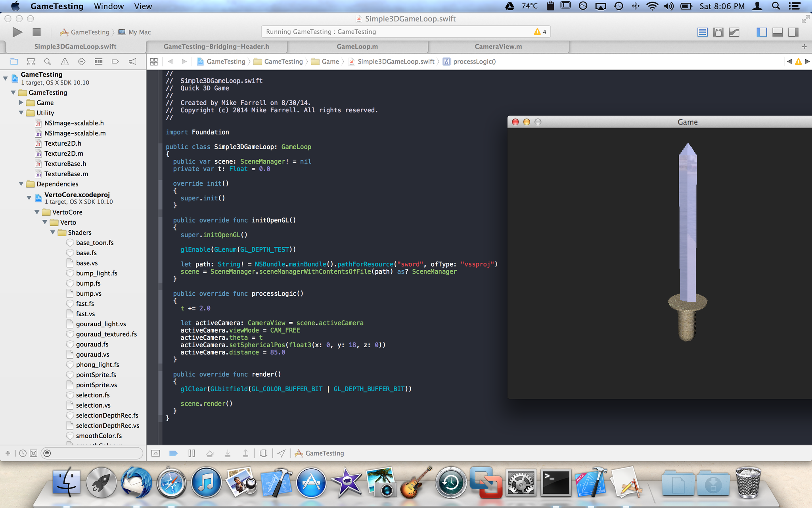Image resolution: width=812 pixels, height=508 pixels.
Task: Open the View menu
Action: click(143, 6)
